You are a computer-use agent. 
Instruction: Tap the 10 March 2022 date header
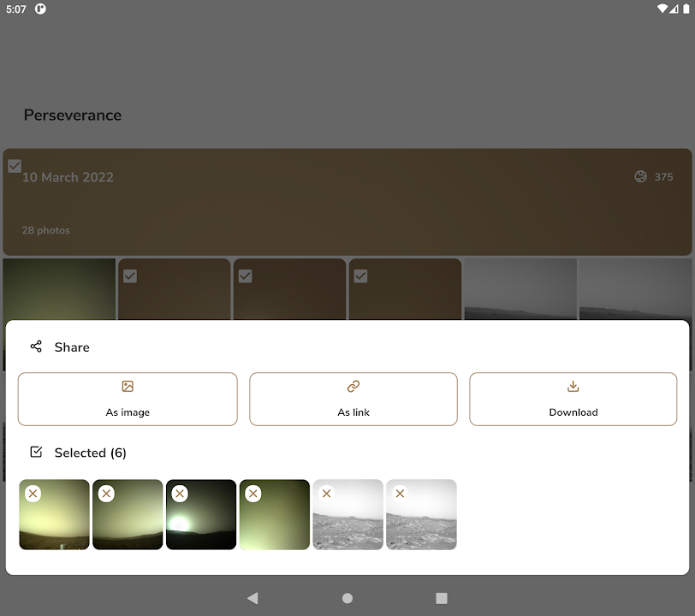[68, 177]
